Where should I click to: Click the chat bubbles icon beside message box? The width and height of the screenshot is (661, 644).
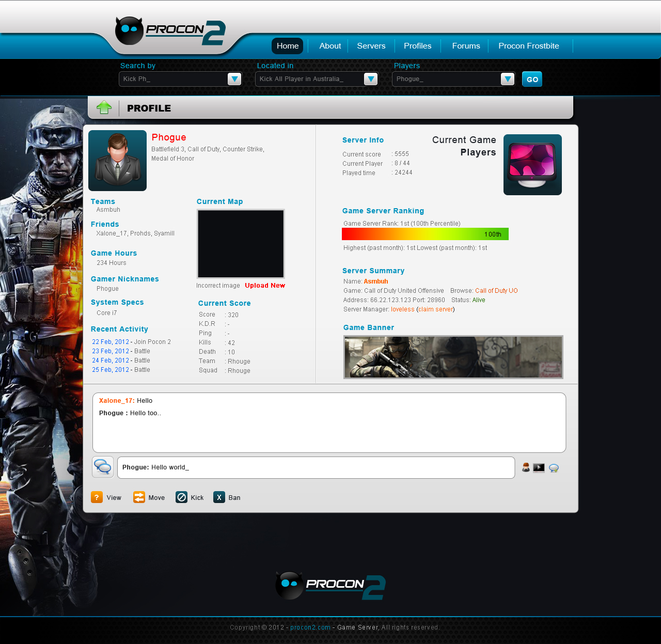[x=103, y=467]
